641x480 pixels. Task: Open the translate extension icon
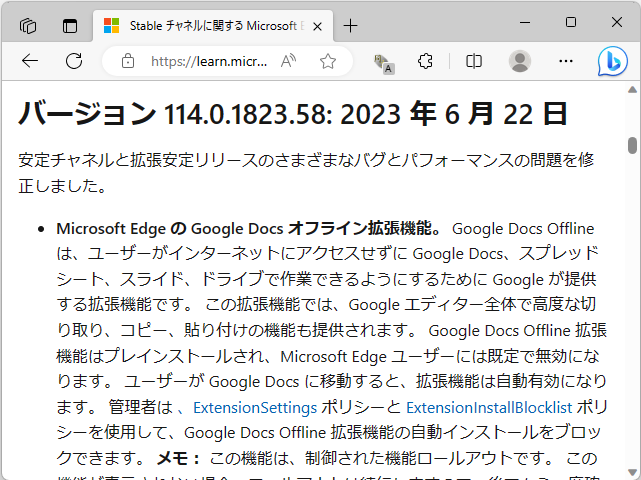click(x=384, y=63)
